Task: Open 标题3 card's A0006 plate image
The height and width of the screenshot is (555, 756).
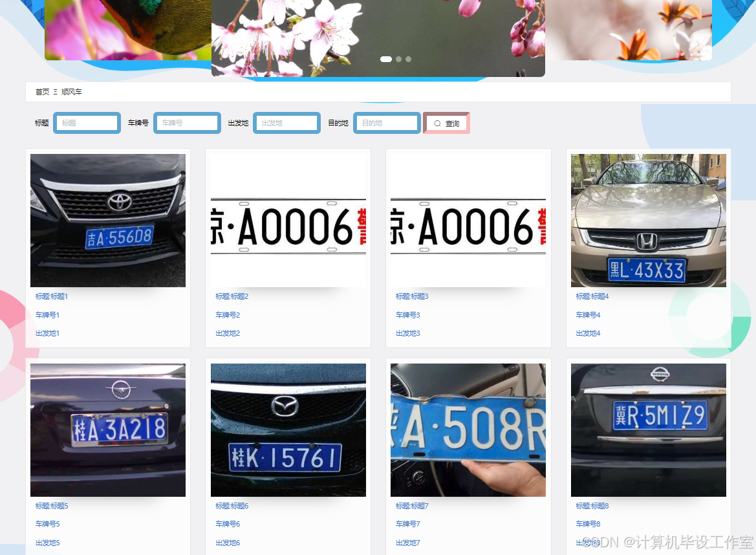Action: (x=468, y=221)
